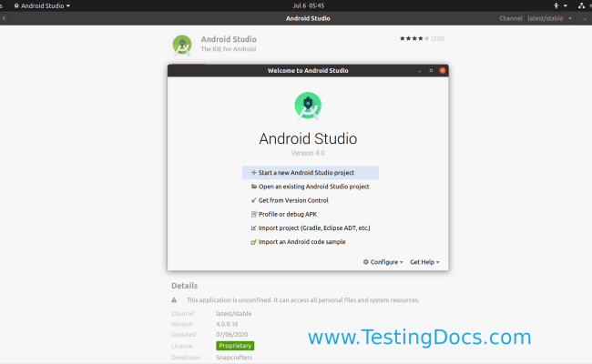Image resolution: width=592 pixels, height=364 pixels.
Task: Click the code sample import icon
Action: [x=254, y=242]
